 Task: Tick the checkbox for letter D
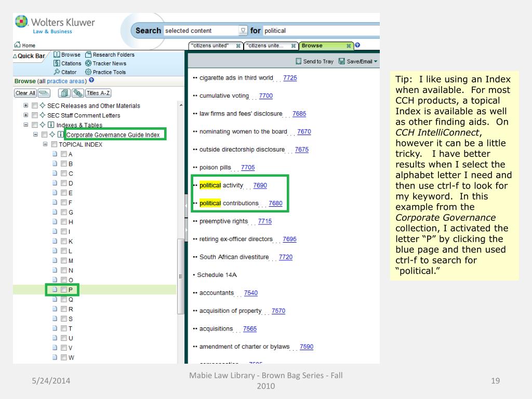(x=63, y=183)
